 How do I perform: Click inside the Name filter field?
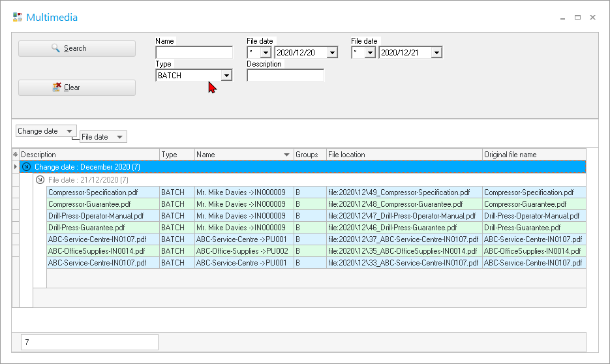coord(194,53)
